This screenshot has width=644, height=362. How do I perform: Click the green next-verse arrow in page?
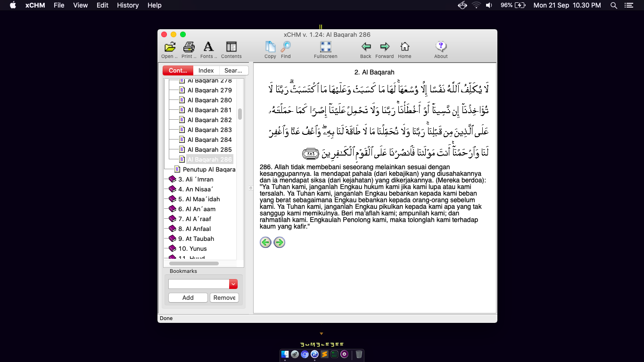tap(280, 242)
